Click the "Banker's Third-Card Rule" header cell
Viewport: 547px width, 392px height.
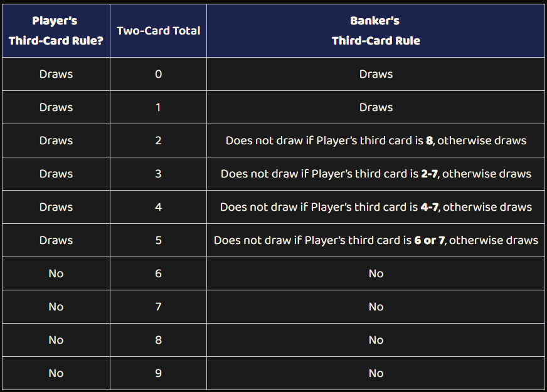click(x=376, y=31)
